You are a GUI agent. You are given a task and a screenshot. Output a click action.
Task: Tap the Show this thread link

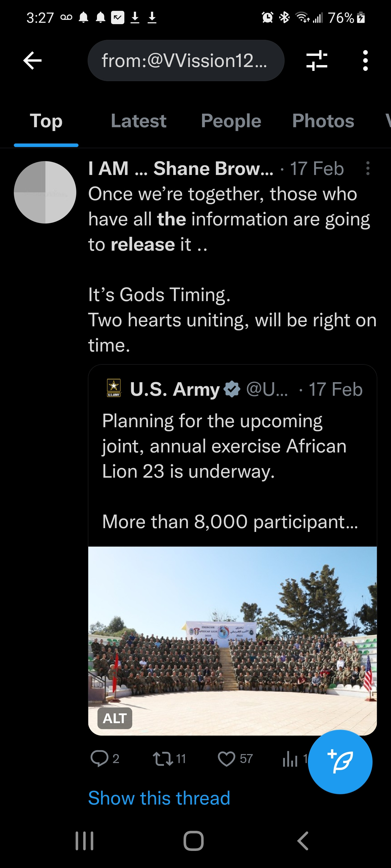[159, 798]
